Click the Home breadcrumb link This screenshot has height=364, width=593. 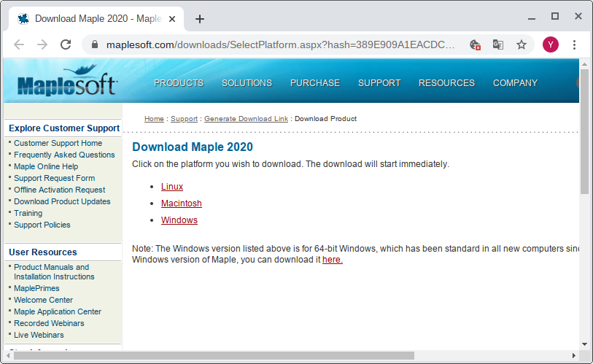coord(154,119)
